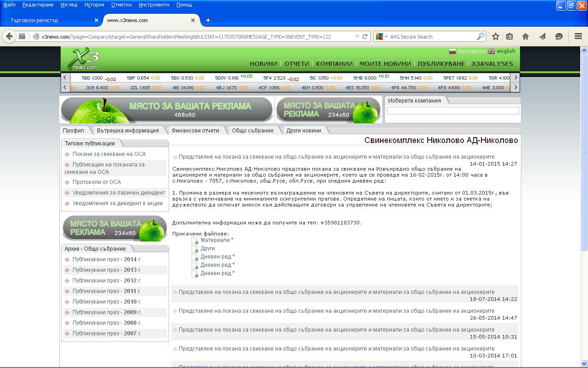Expand the 26-05-2014 general meeting announcement

336,311
